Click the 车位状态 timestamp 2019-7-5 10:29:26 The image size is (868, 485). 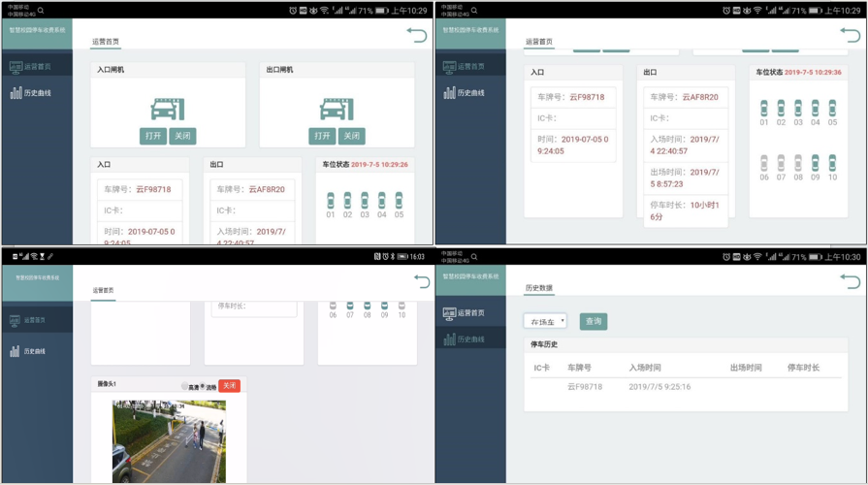pos(379,165)
